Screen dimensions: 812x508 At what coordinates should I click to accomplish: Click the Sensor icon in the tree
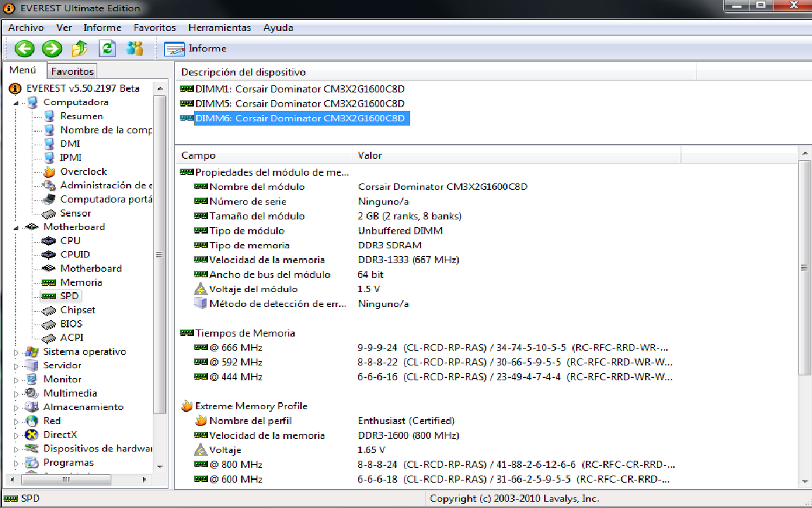point(49,213)
